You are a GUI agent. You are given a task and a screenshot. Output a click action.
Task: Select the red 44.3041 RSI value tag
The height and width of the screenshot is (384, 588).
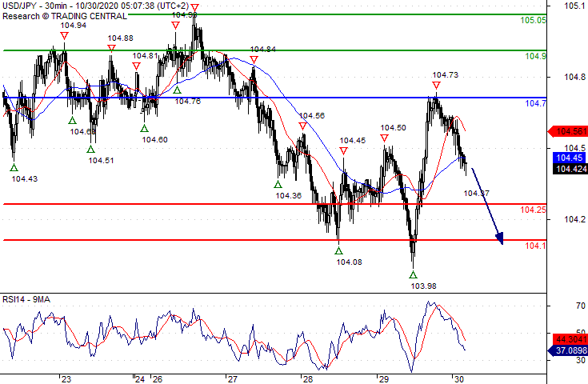(x=570, y=339)
